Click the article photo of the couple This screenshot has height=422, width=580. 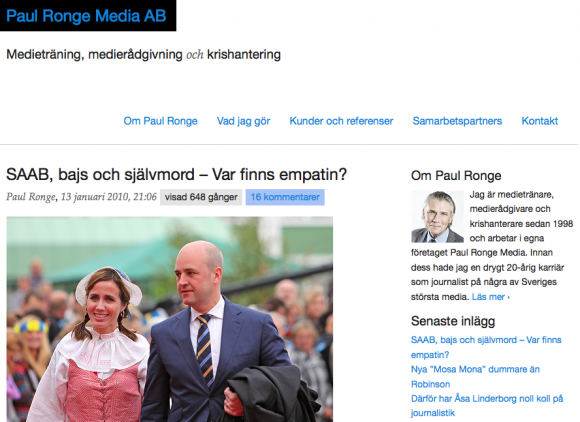coord(170,319)
